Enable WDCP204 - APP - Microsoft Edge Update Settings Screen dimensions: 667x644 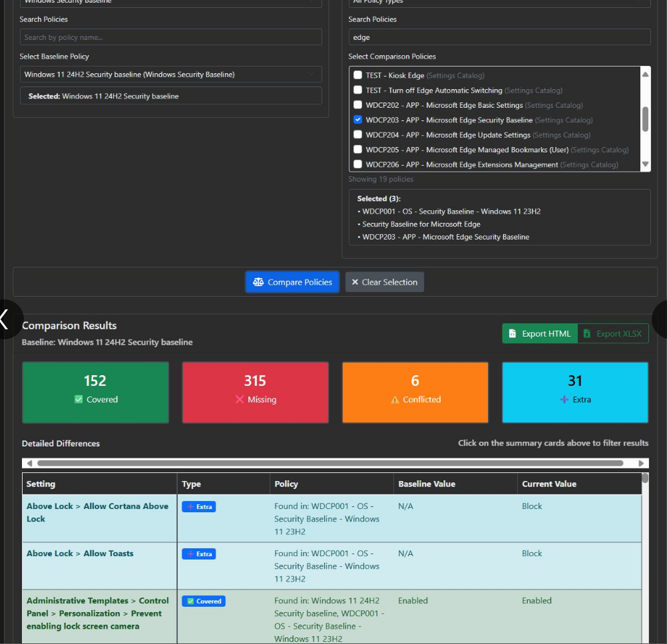pyautogui.click(x=357, y=134)
